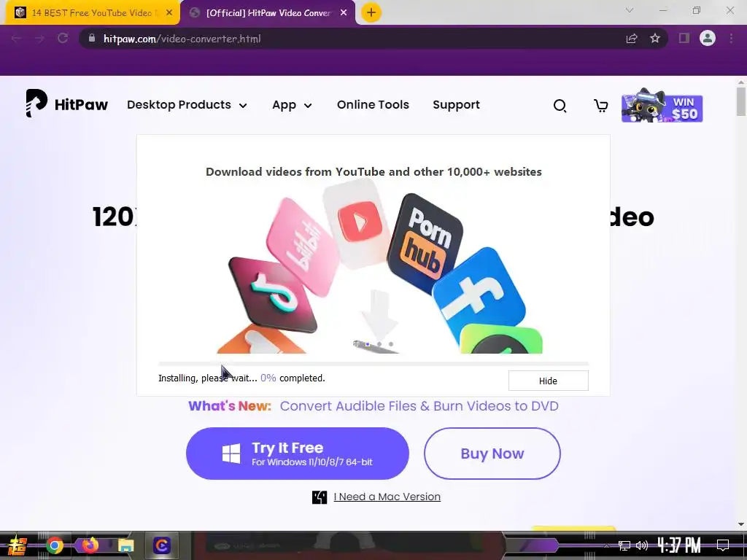The height and width of the screenshot is (560, 747).
Task: Select the HitPaw Video Converter browser tab
Action: (x=268, y=13)
